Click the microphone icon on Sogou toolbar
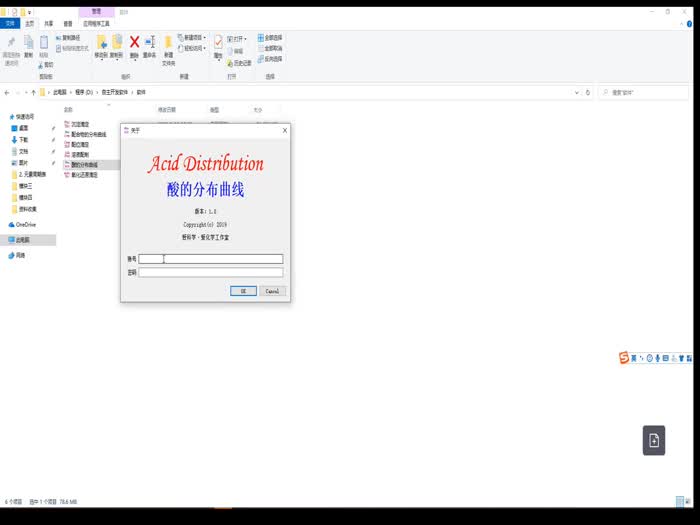 click(657, 358)
